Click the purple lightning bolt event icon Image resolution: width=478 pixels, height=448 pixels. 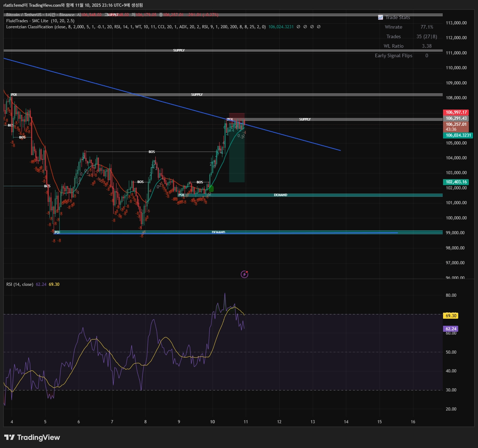pyautogui.click(x=244, y=274)
